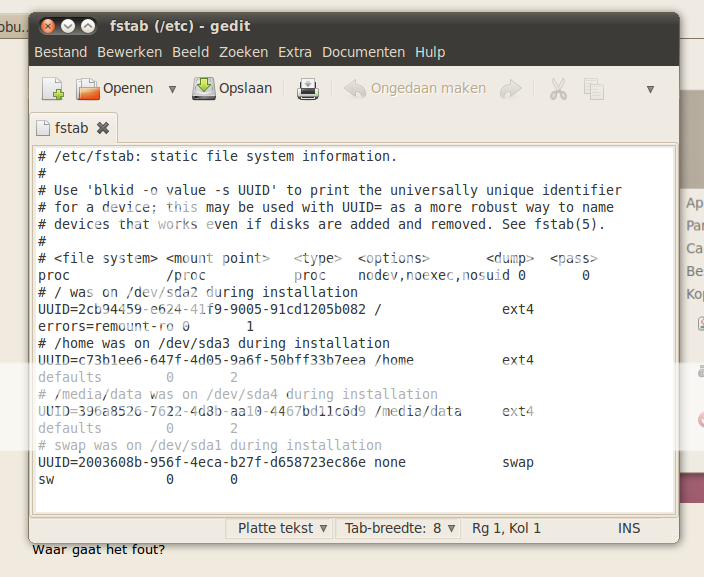
Task: Open the Zoeken menu
Action: coord(243,52)
